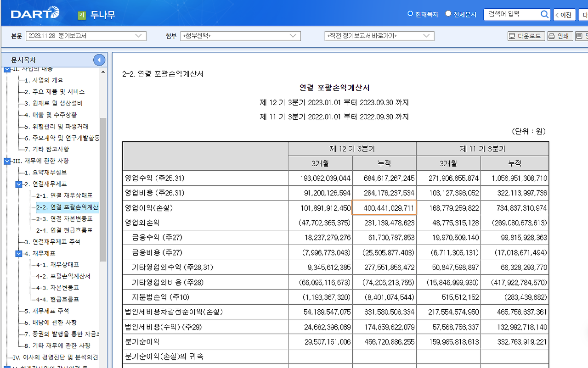
Task: Click the 두나무 company name
Action: [103, 15]
